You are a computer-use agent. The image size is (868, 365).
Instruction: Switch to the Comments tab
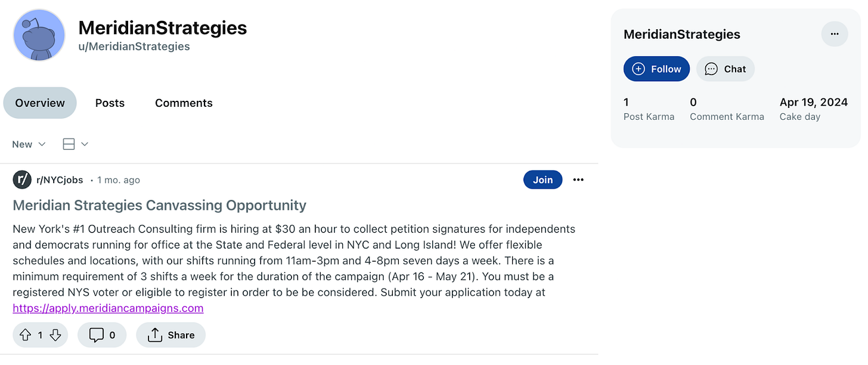(x=184, y=103)
